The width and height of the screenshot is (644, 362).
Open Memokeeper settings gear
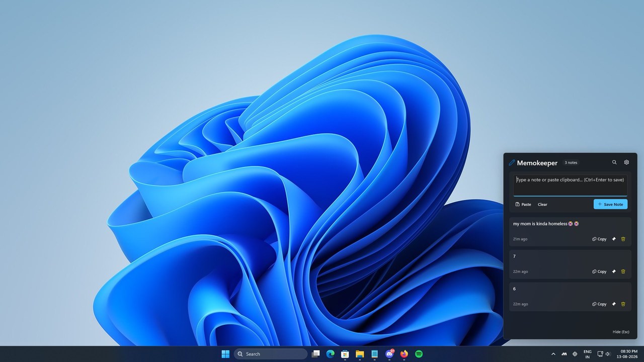(x=626, y=162)
